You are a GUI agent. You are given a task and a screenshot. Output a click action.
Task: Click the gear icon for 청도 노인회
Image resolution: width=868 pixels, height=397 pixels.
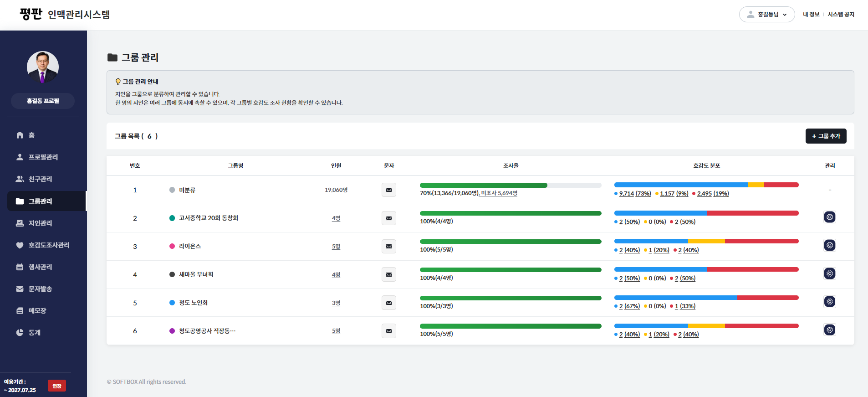[x=830, y=302]
